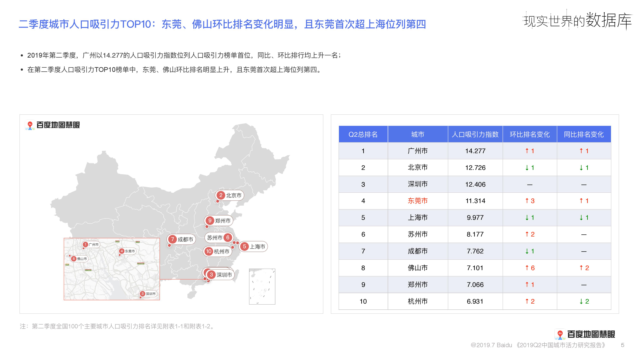Click the Guangzhou marker in the inset map
This screenshot has width=644, height=362.
tap(91, 245)
